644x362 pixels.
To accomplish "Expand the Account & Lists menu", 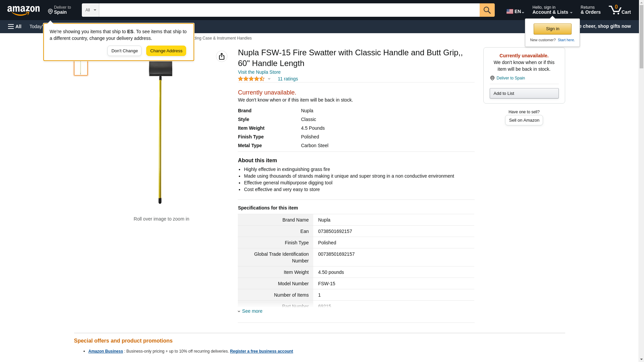I will (552, 10).
